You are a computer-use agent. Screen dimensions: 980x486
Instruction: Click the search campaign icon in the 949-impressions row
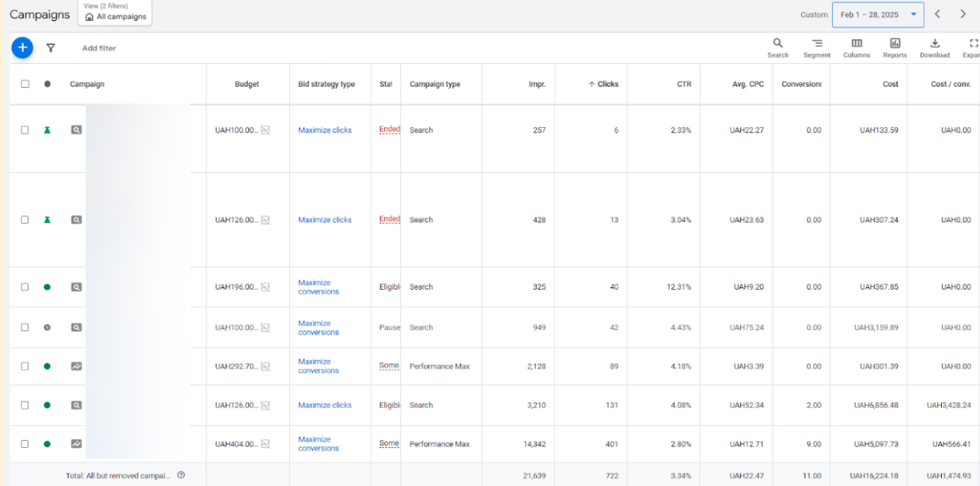coord(76,327)
